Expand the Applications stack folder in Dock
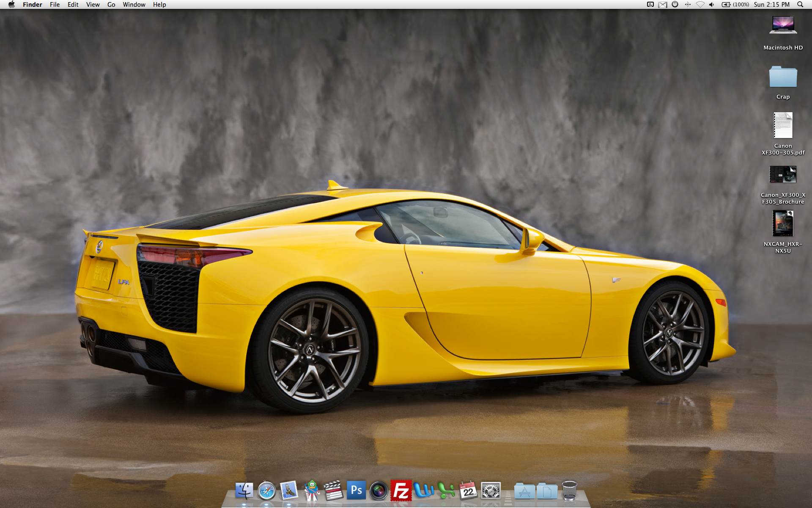Image resolution: width=812 pixels, height=508 pixels. coord(524,491)
